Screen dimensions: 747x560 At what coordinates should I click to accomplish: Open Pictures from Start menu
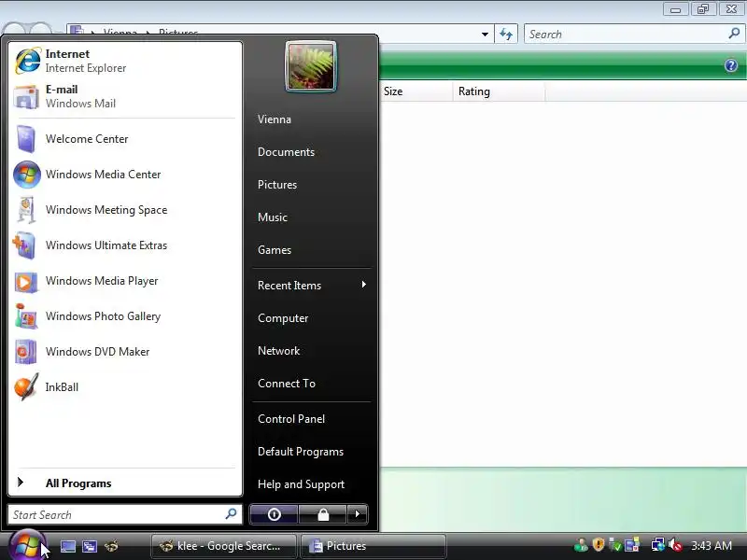point(277,185)
